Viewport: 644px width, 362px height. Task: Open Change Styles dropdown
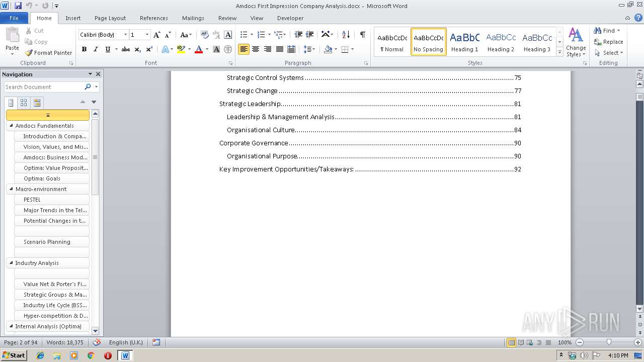pyautogui.click(x=576, y=43)
